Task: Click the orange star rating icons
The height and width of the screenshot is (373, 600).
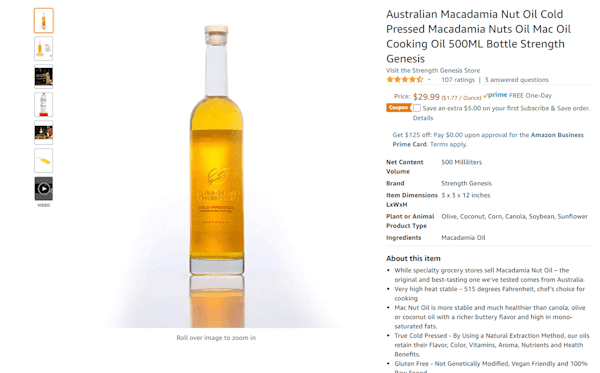Action: pyautogui.click(x=404, y=80)
